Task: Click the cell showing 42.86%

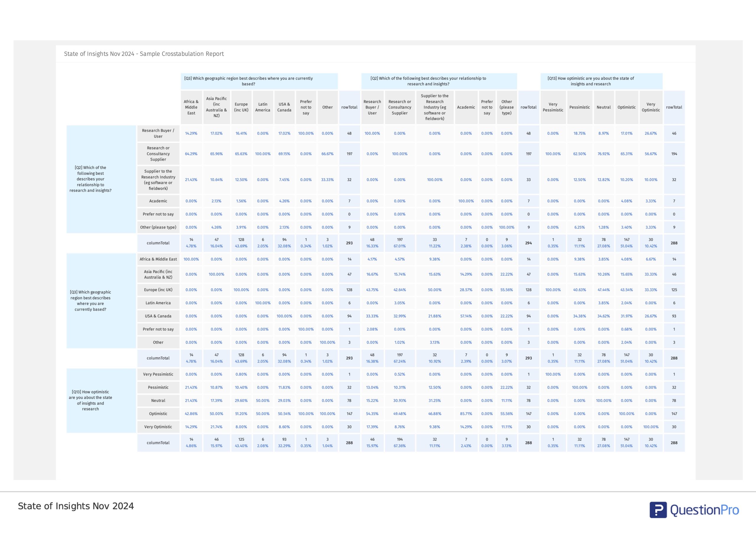Action: point(191,414)
